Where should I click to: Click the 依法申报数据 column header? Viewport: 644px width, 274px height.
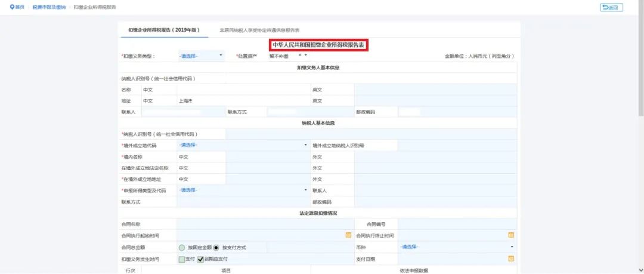[415, 270]
